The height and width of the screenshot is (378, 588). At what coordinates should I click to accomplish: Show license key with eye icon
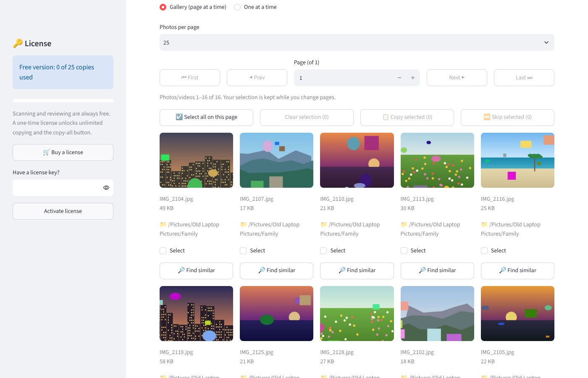(106, 188)
